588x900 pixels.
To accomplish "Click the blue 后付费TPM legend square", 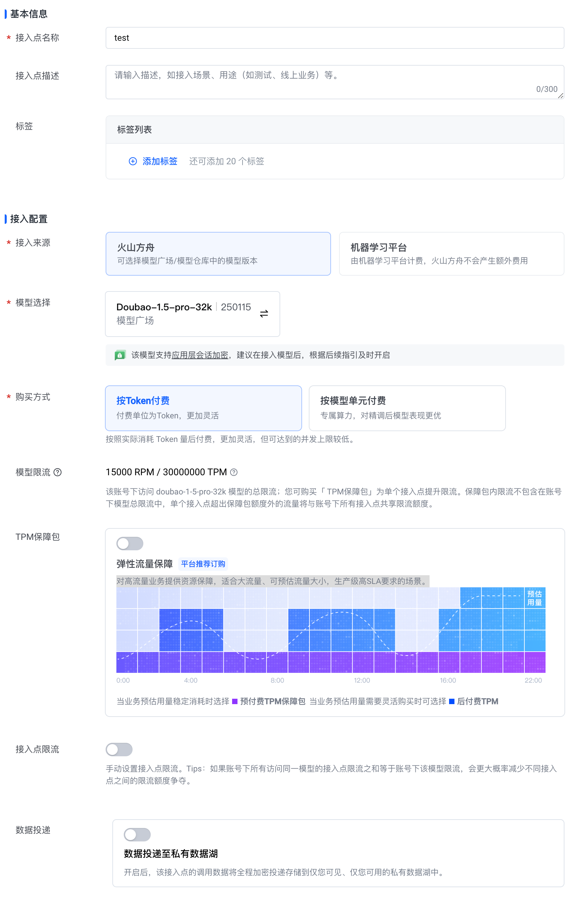I will [451, 701].
